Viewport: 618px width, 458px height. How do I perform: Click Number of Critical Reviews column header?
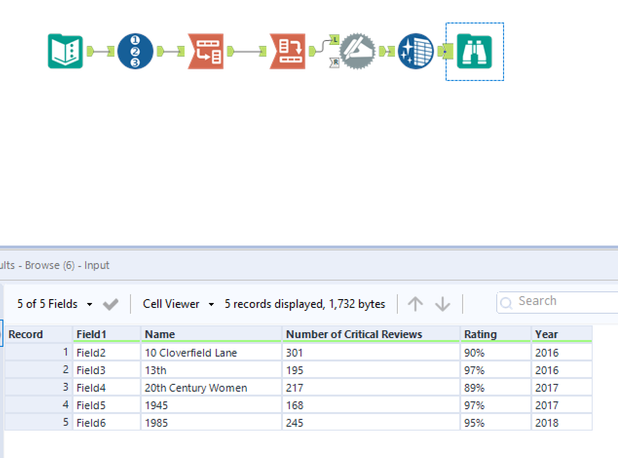pyautogui.click(x=371, y=334)
